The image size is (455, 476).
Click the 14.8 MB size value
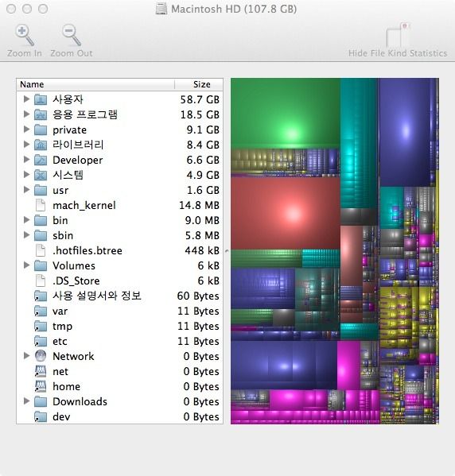point(199,206)
